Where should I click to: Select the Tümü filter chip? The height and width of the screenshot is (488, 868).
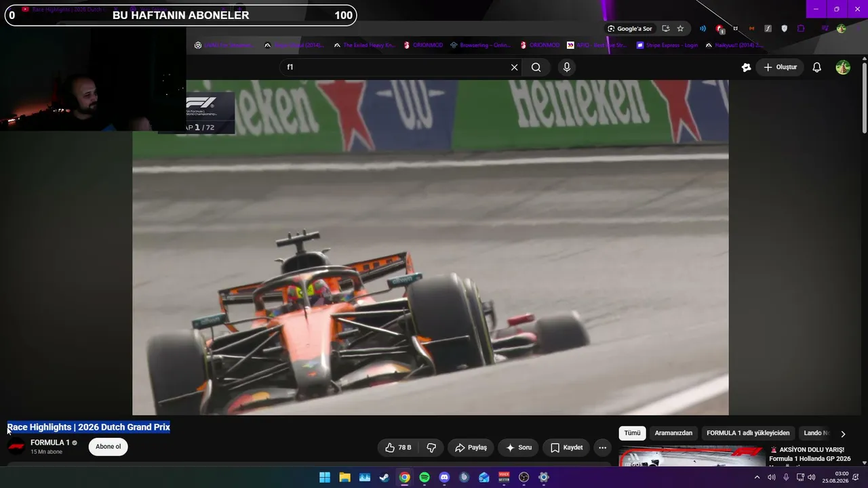coord(632,433)
